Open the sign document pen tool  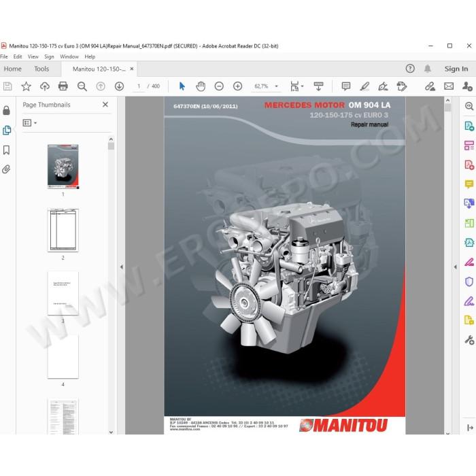coord(383,86)
